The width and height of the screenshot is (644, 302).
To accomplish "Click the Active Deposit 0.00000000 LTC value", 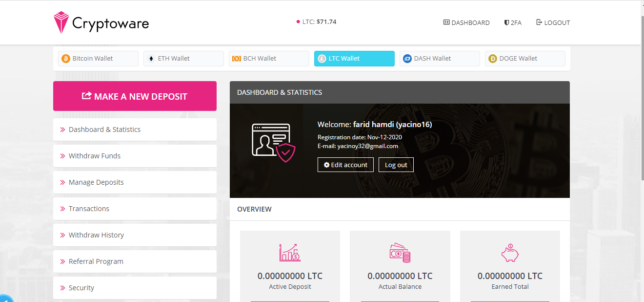I will pos(290,276).
